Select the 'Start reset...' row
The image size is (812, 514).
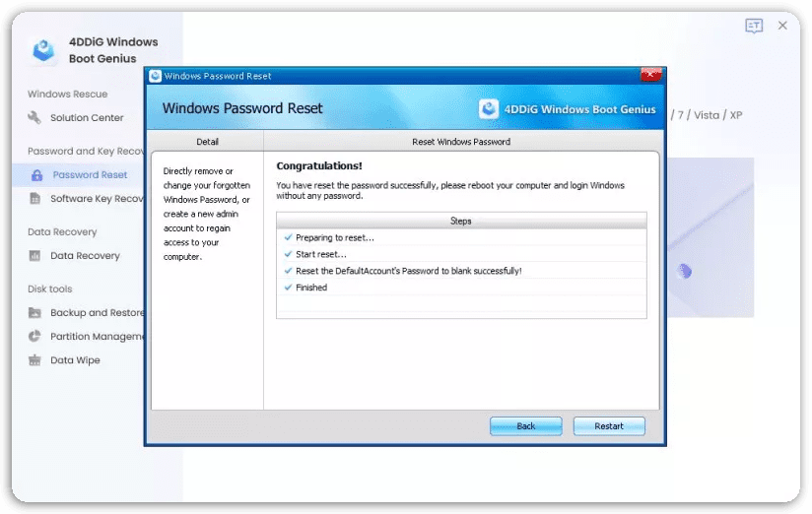[461, 254]
